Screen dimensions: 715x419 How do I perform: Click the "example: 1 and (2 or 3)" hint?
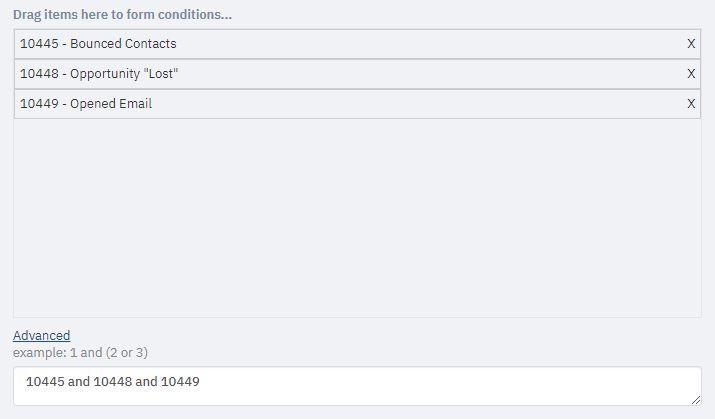point(80,353)
